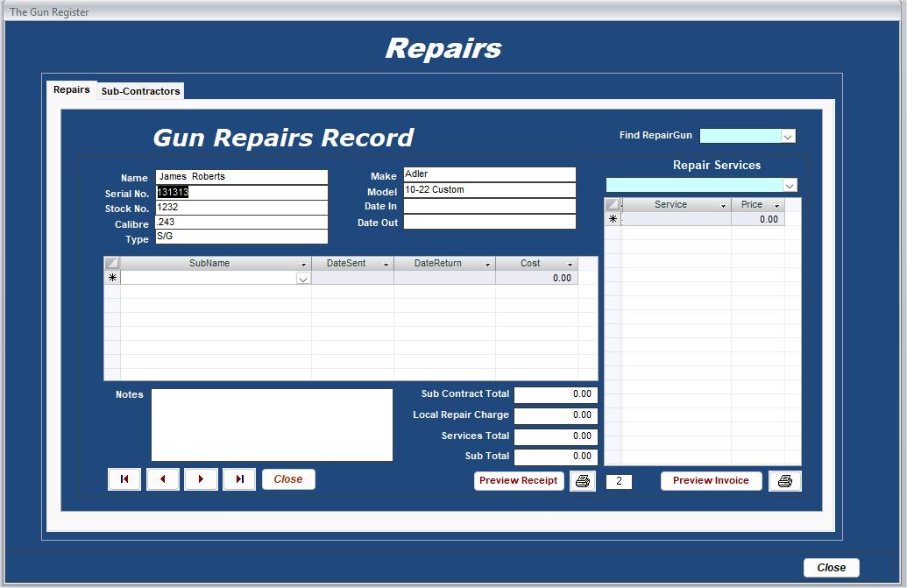
Task: Jump to the first repair record
Action: click(124, 478)
